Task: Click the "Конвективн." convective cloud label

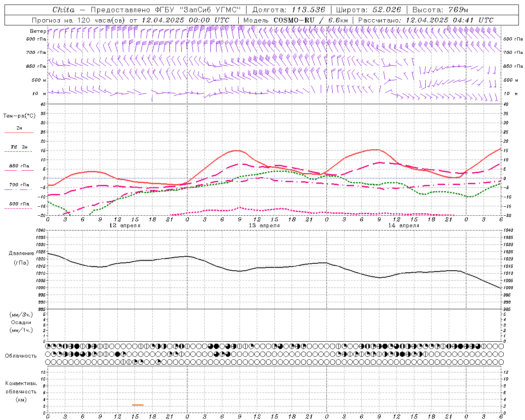Action: click(21, 383)
